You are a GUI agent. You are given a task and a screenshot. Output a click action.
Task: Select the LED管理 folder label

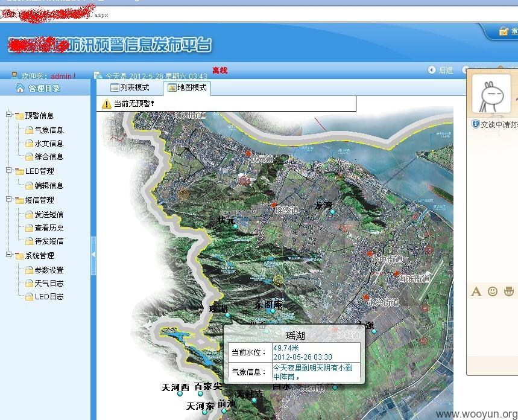pyautogui.click(x=39, y=171)
